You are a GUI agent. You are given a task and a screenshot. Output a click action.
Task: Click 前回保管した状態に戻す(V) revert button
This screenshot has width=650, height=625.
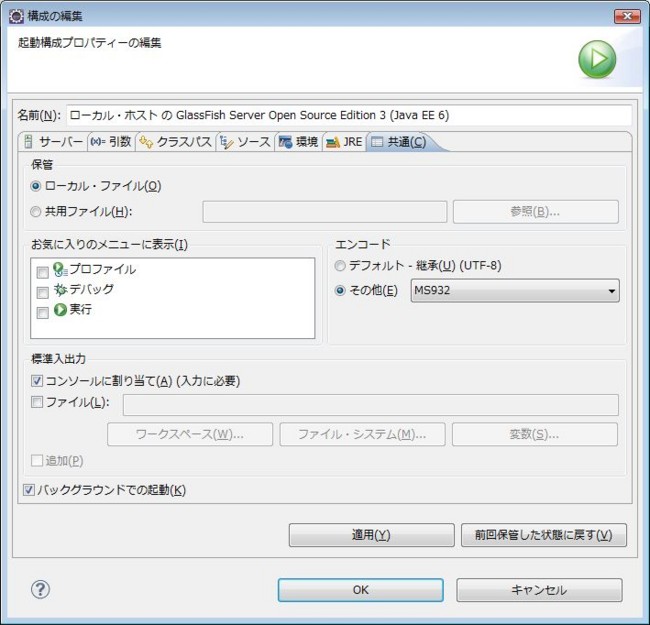[544, 535]
